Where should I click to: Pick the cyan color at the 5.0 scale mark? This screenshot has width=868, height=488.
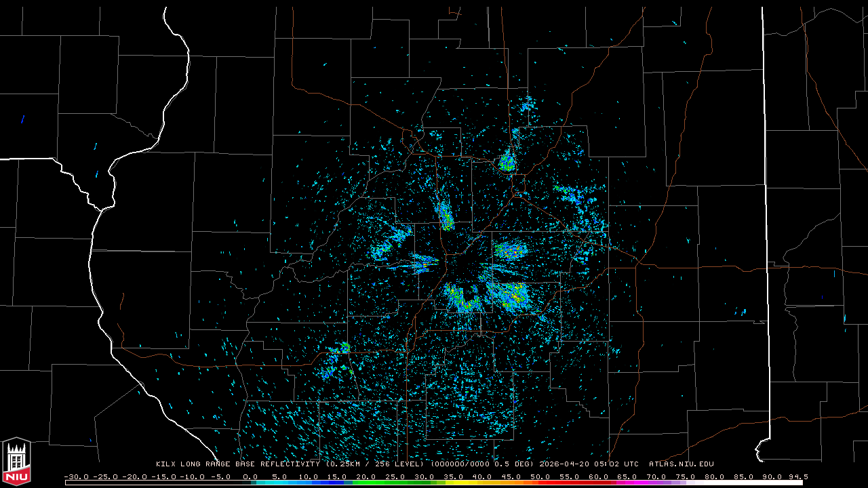pyautogui.click(x=279, y=483)
